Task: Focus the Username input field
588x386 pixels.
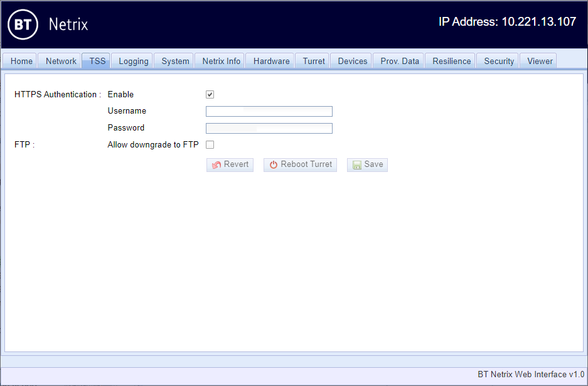Action: [x=269, y=112]
